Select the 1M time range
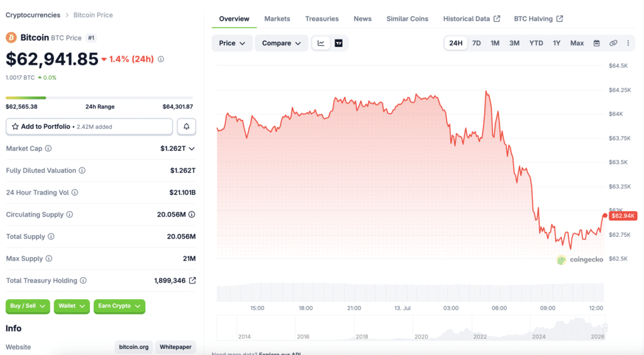 [495, 43]
